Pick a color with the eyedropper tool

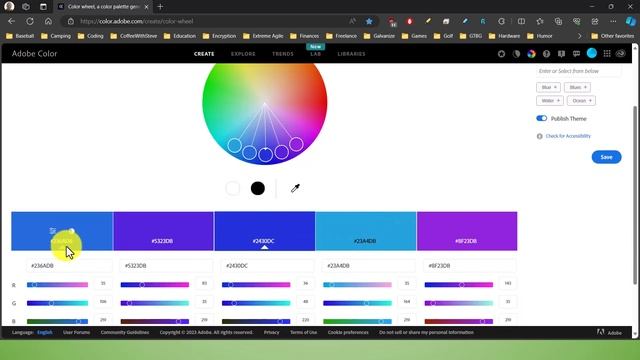[x=295, y=188]
